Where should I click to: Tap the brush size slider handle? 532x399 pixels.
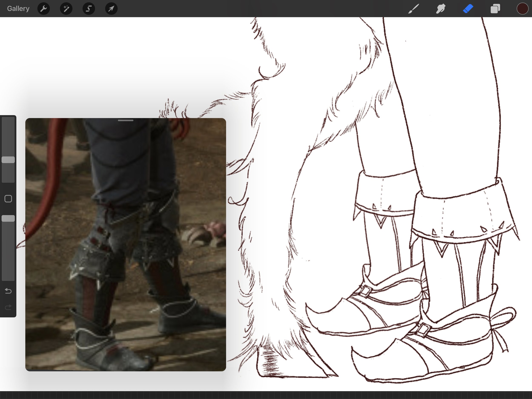pyautogui.click(x=8, y=160)
